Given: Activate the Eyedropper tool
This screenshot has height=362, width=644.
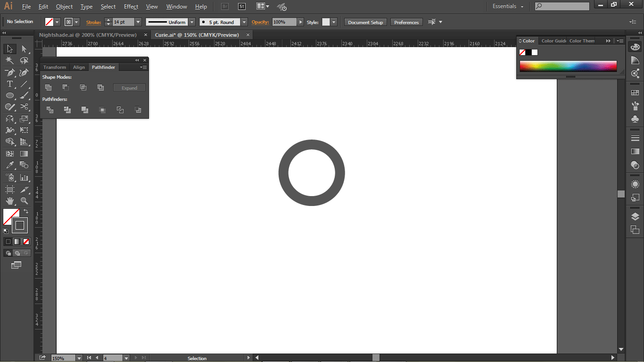Looking at the screenshot, I should (x=9, y=165).
